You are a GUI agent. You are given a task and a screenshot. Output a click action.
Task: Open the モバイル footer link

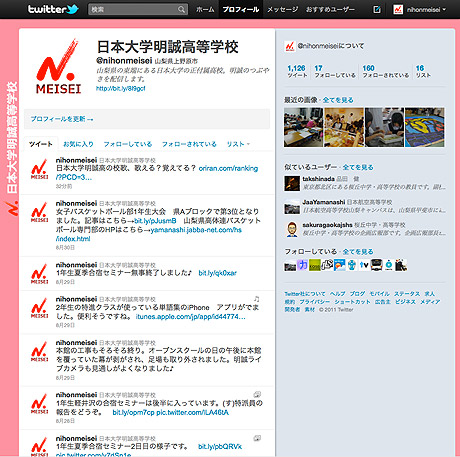coord(380,294)
